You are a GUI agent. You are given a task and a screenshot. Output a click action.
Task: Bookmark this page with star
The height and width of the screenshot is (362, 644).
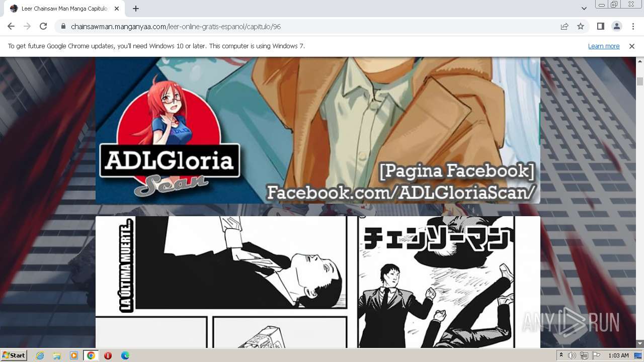pyautogui.click(x=581, y=26)
